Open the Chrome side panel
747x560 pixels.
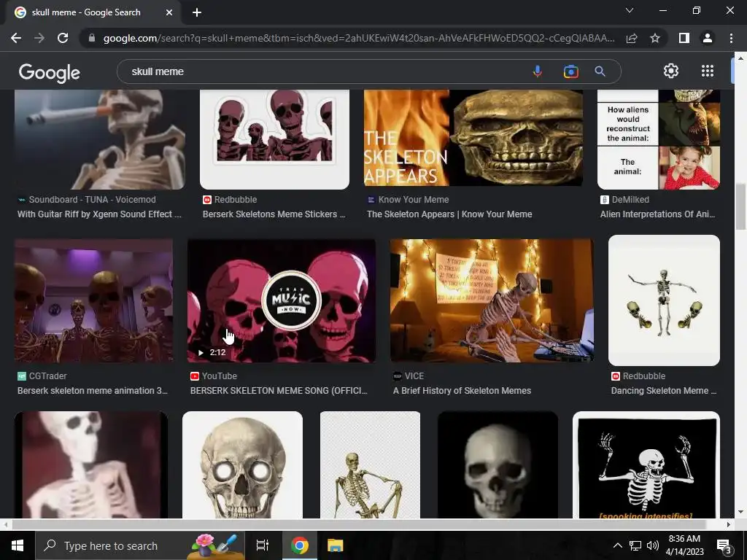[684, 38]
